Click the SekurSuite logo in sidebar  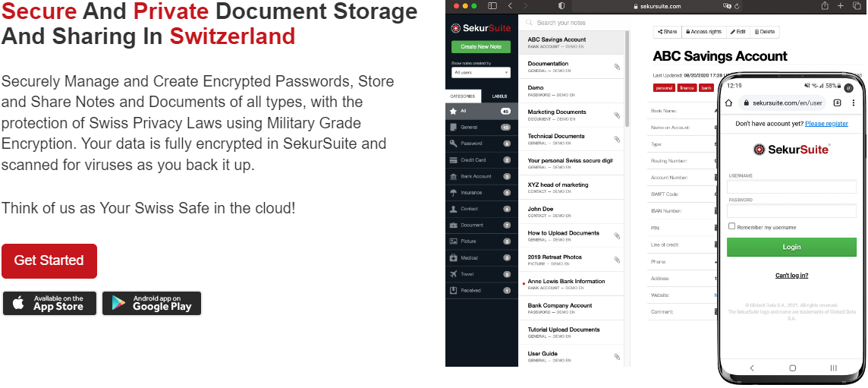[481, 27]
